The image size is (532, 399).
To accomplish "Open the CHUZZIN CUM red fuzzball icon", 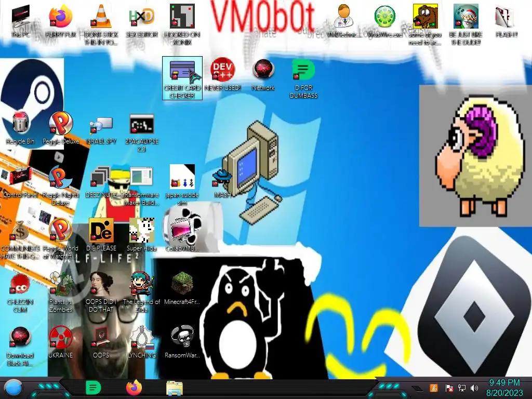I will point(20,293).
